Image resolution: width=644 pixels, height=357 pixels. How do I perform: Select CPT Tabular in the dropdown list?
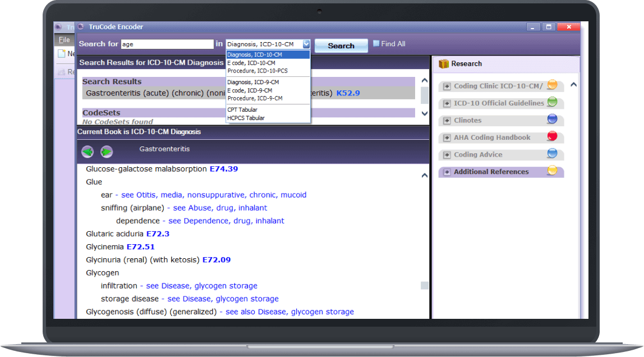[242, 109]
